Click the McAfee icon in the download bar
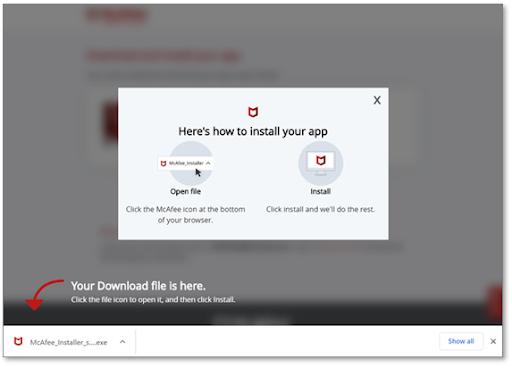The height and width of the screenshot is (368, 512). (18, 342)
